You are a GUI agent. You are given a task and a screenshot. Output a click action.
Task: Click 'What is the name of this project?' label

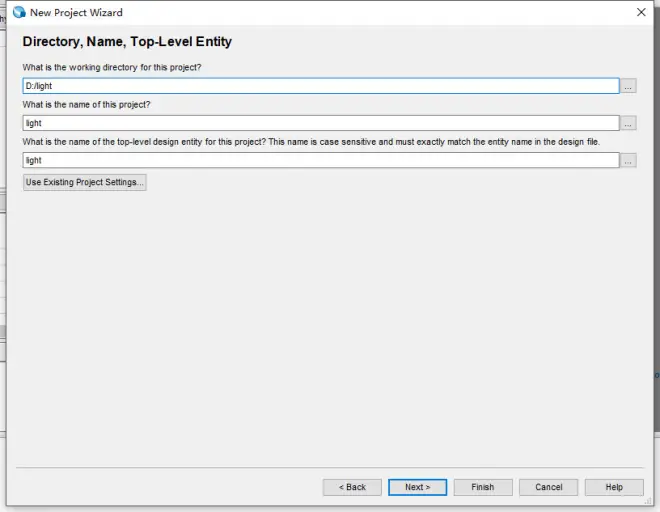86,104
